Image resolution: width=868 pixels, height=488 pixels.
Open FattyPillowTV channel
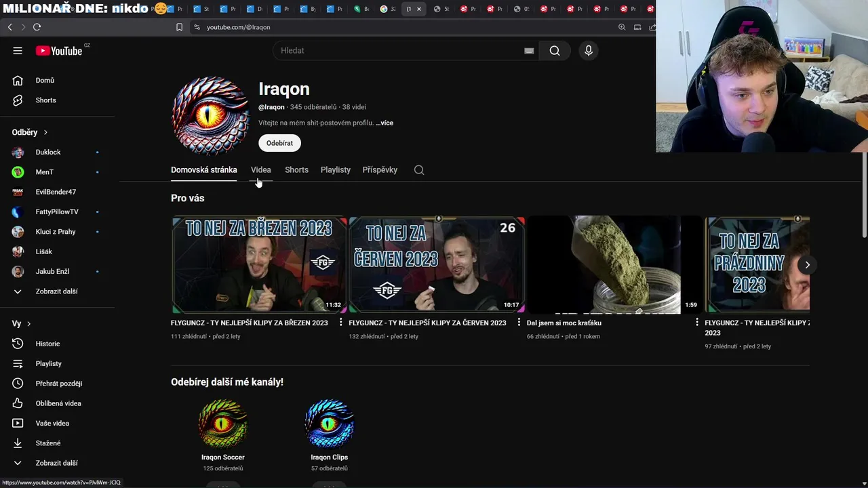57,211
